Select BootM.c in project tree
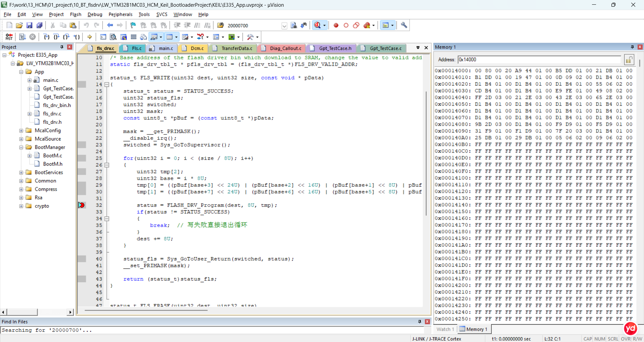 click(x=53, y=156)
